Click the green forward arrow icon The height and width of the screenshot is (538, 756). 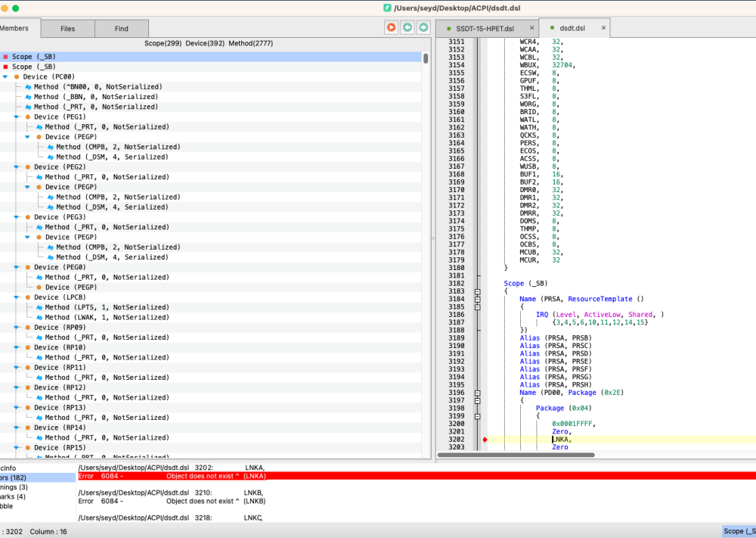[423, 27]
